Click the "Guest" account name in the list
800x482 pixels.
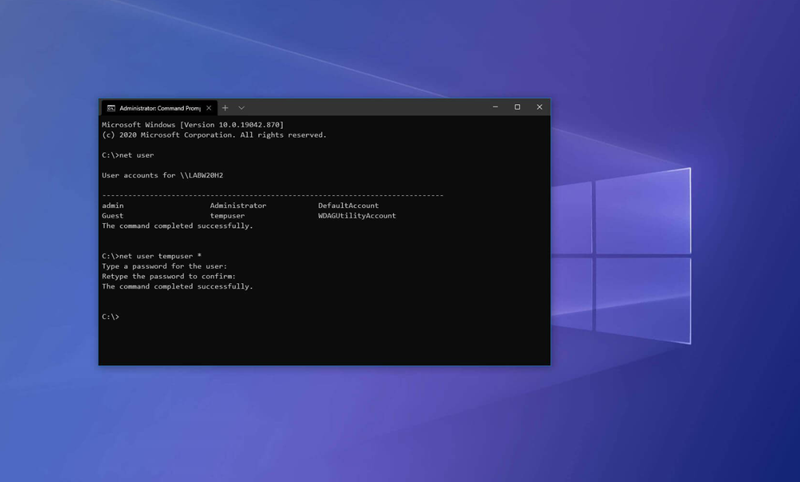pos(113,216)
